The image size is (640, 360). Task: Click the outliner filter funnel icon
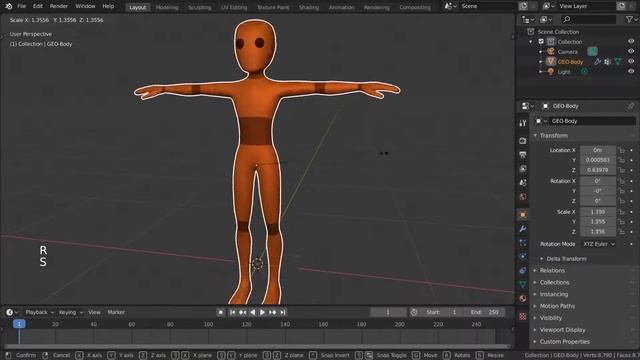point(629,19)
